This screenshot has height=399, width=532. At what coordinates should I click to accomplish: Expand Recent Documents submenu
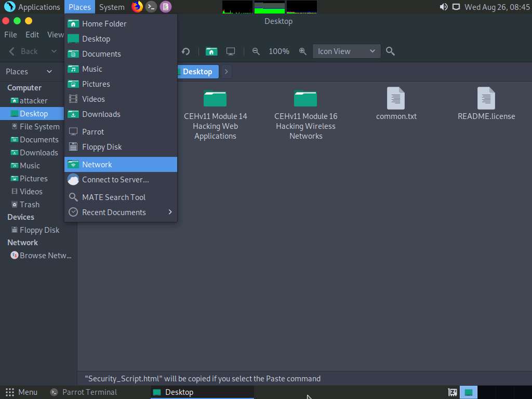[113, 212]
